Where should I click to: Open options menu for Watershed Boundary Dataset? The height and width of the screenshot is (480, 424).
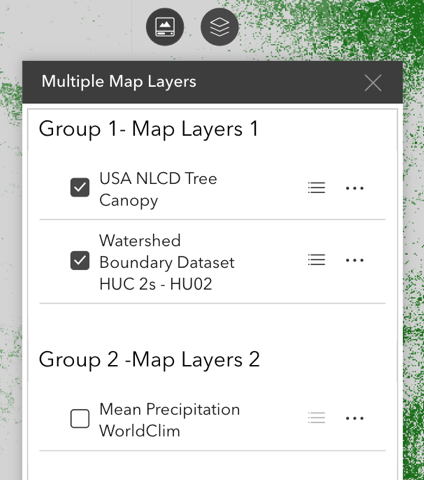coord(355,260)
